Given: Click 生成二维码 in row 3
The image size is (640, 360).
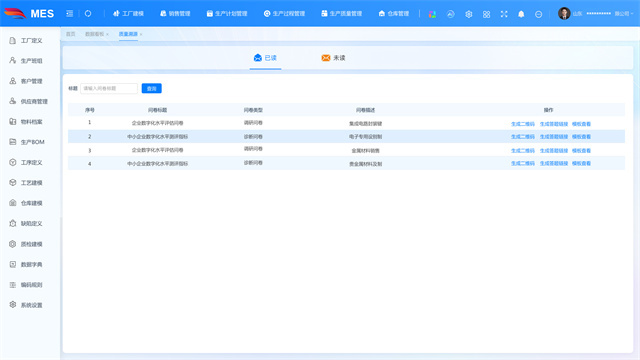Looking at the screenshot, I should pos(523,151).
